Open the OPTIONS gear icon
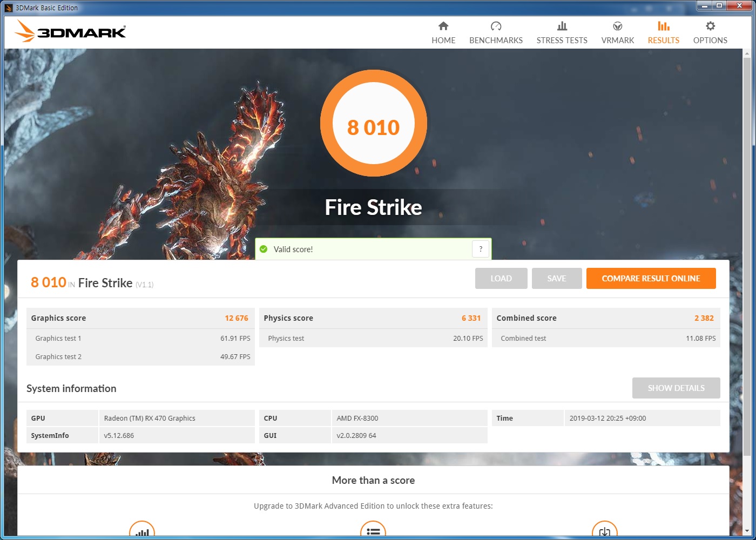Image resolution: width=756 pixels, height=540 pixels. [710, 26]
